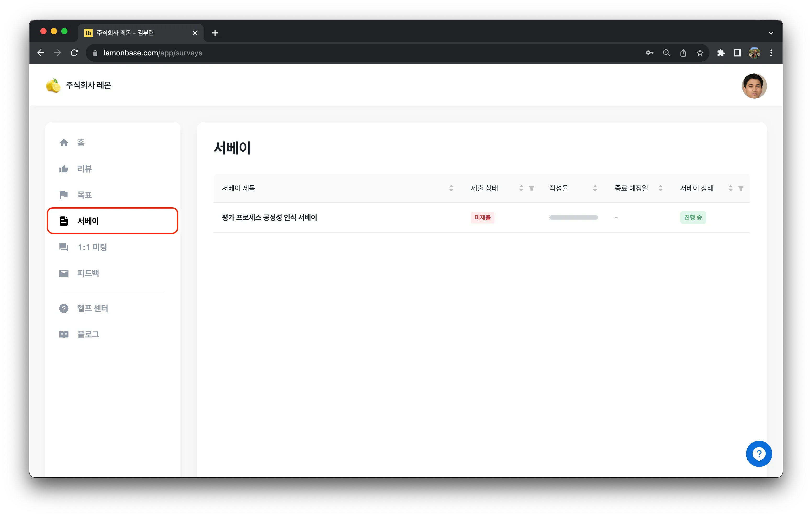The width and height of the screenshot is (812, 516).
Task: Go to 목표 menu item
Action: (112, 195)
